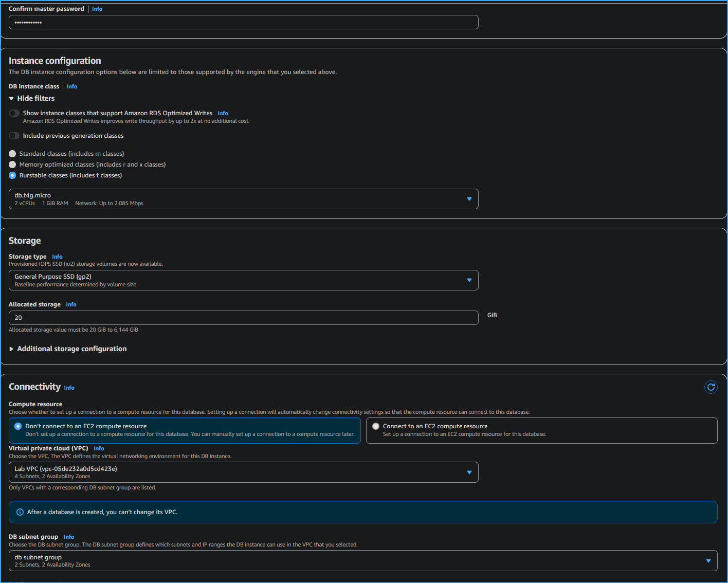The image size is (728, 583).
Task: Select Memory optimized classes radio option
Action: (12, 164)
